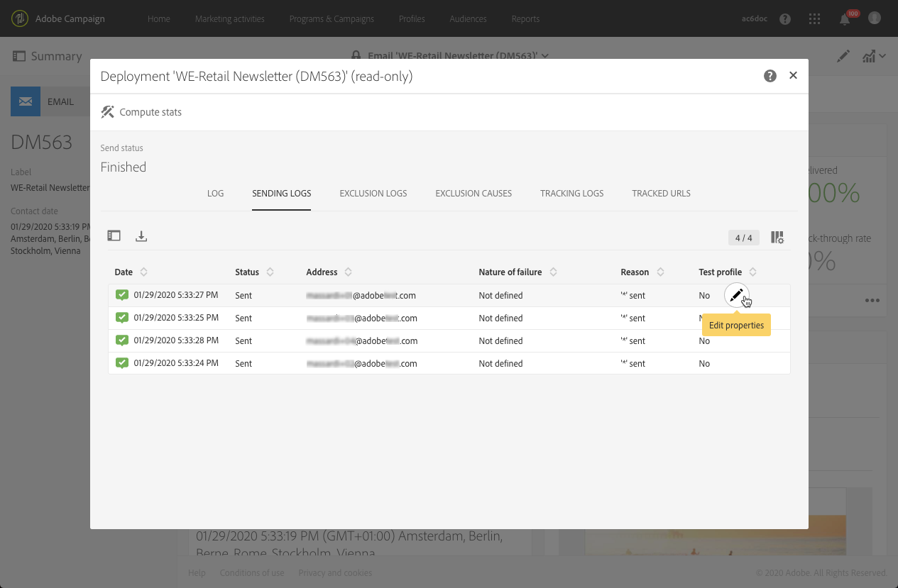Click the Finished send status text
Screen dimensions: 898x588
(124, 167)
